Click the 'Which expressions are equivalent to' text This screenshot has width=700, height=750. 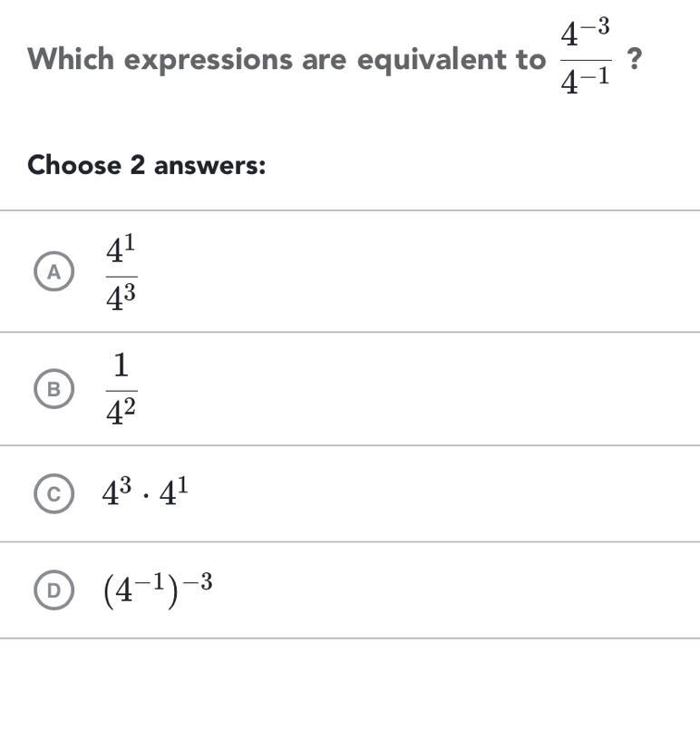pos(286,60)
